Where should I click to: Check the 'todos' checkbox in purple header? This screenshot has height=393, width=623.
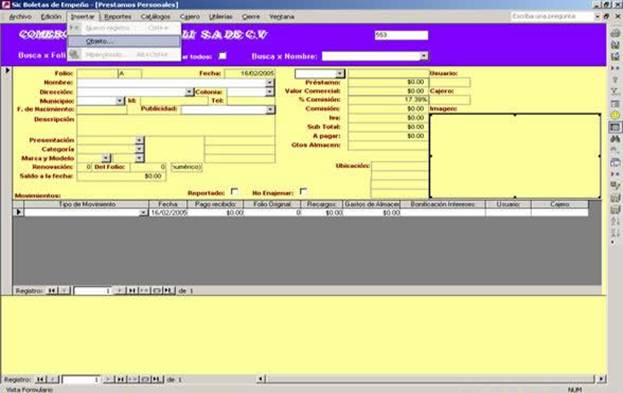point(223,56)
